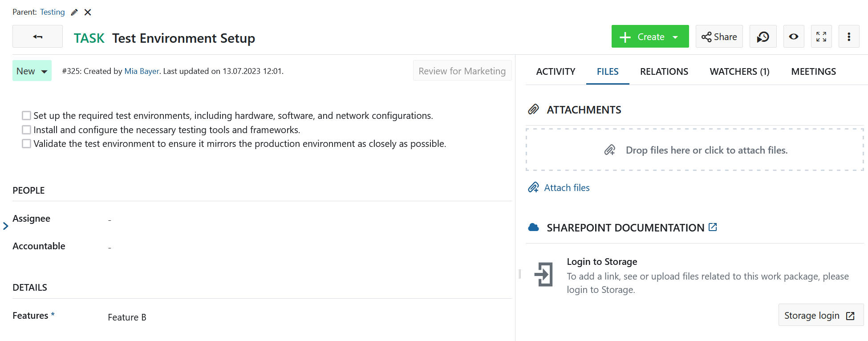Viewport: 868px width, 341px height.
Task: Check the 'Install and configure' testing tools box
Action: [x=27, y=130]
